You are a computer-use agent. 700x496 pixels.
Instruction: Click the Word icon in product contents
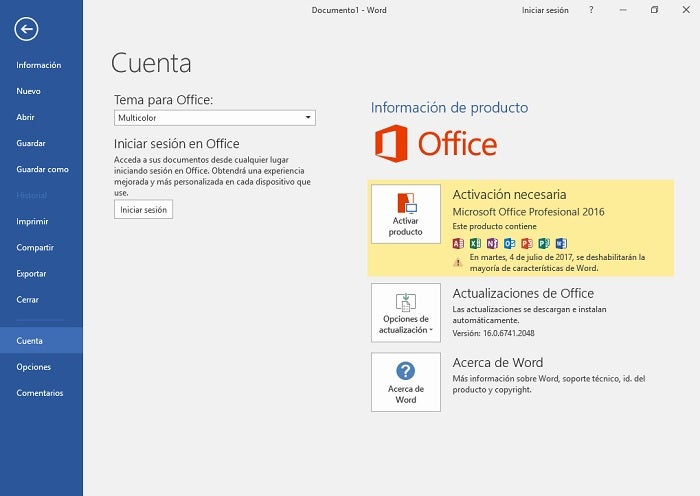(562, 243)
